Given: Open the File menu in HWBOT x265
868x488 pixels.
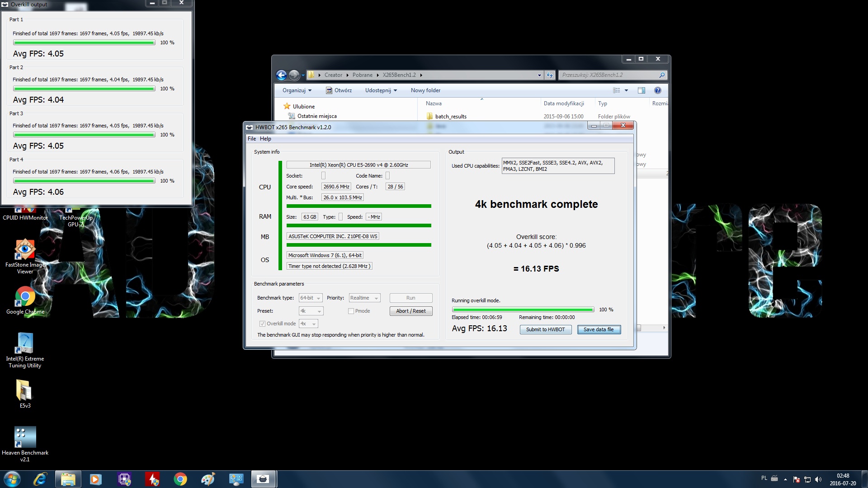Looking at the screenshot, I should point(252,139).
